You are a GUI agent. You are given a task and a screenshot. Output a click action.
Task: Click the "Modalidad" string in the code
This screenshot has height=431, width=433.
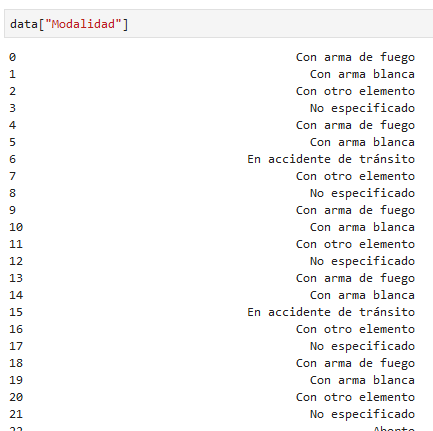click(83, 24)
